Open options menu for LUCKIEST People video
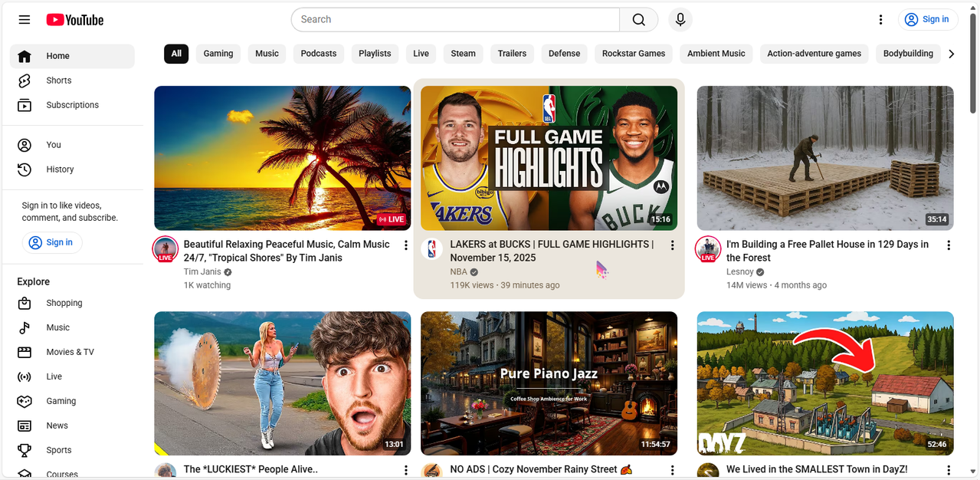This screenshot has width=980, height=480. click(x=406, y=470)
